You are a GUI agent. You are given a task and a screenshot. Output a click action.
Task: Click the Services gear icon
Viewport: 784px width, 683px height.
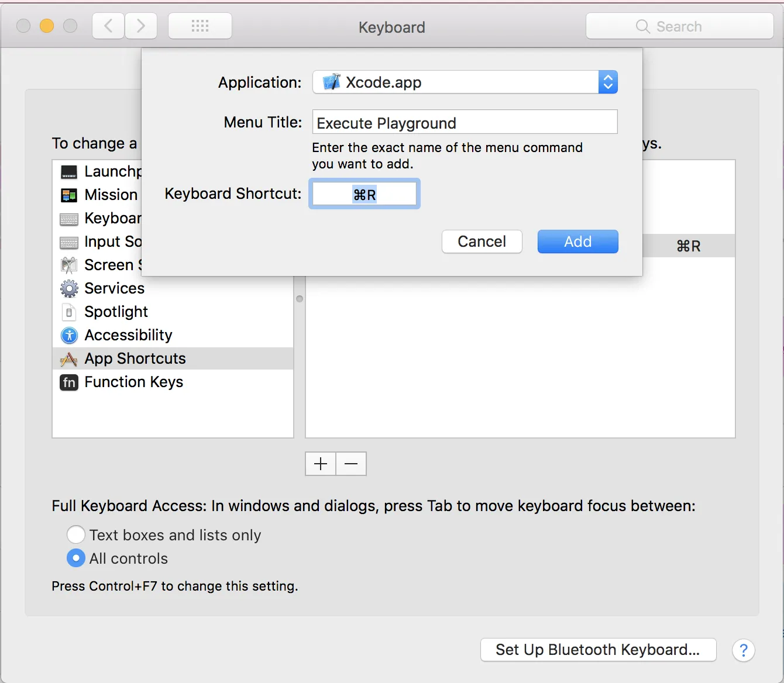(x=69, y=289)
